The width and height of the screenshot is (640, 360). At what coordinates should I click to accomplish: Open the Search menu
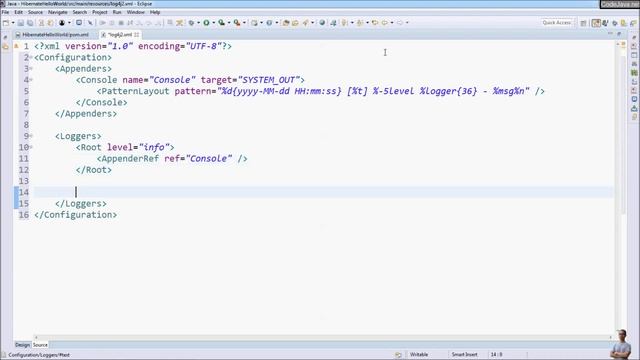[x=80, y=12]
